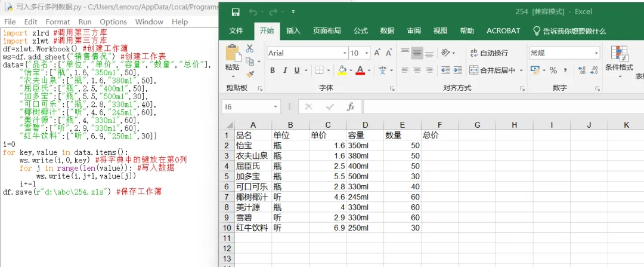Open the Options menu in IDLE editor
Viewport: 644px width, 267px height.
[x=113, y=22]
